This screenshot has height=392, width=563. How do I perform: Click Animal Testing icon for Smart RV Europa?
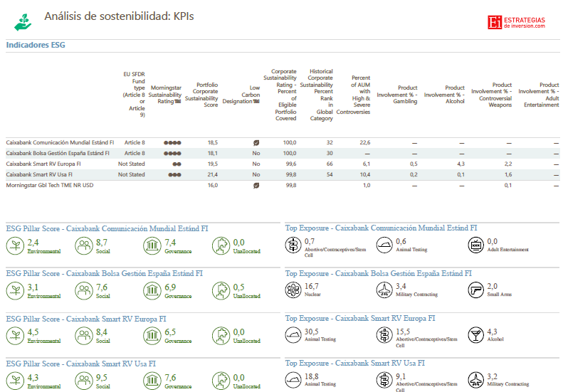(293, 334)
